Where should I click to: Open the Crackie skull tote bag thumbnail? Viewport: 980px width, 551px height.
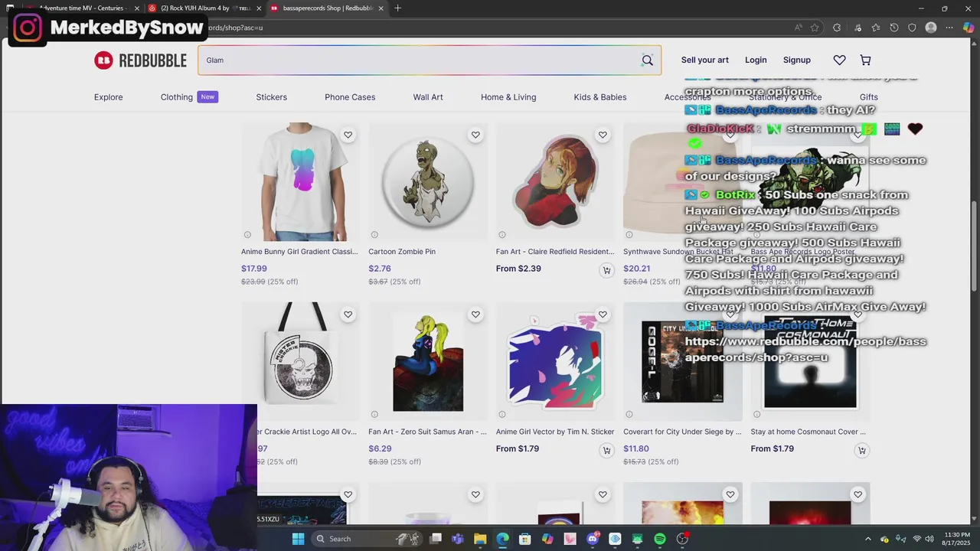pyautogui.click(x=299, y=362)
